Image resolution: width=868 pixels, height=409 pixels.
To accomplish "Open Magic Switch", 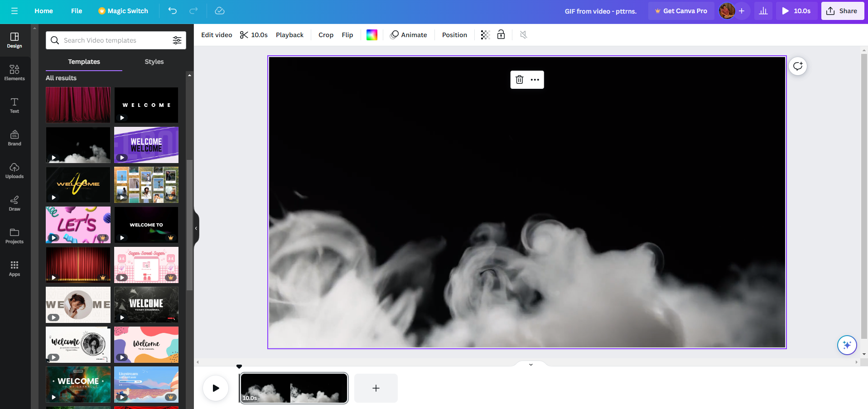I will pos(123,11).
